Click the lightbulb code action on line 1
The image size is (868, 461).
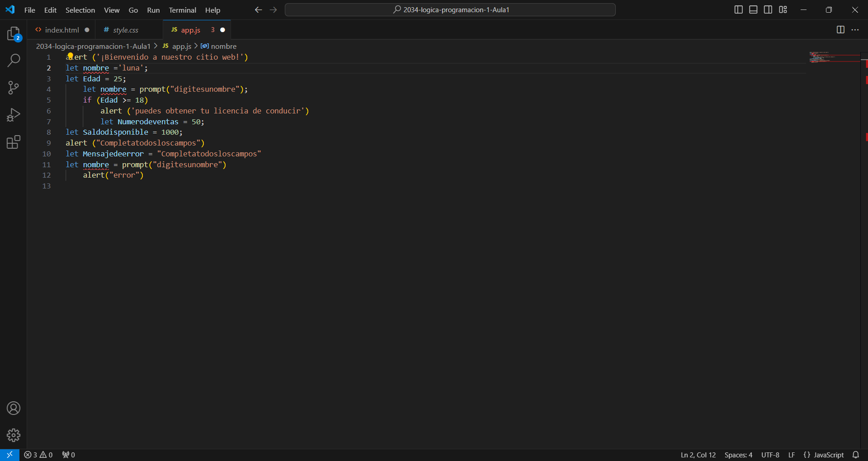pos(70,56)
